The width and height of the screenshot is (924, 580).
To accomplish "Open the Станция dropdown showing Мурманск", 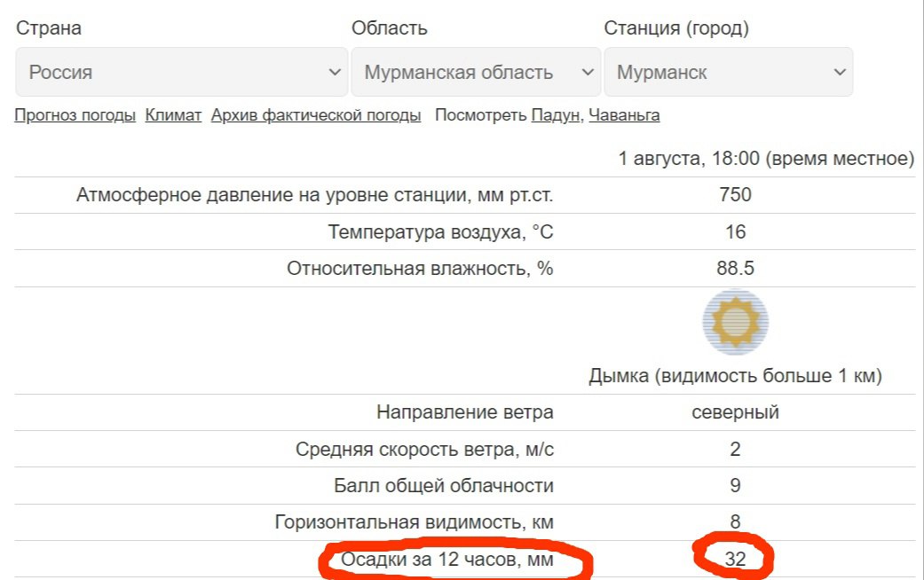I will click(x=728, y=72).
